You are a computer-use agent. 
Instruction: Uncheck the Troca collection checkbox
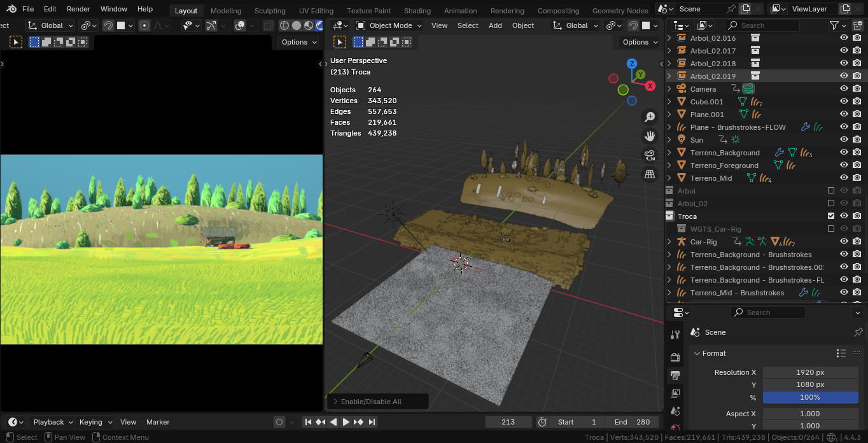830,216
